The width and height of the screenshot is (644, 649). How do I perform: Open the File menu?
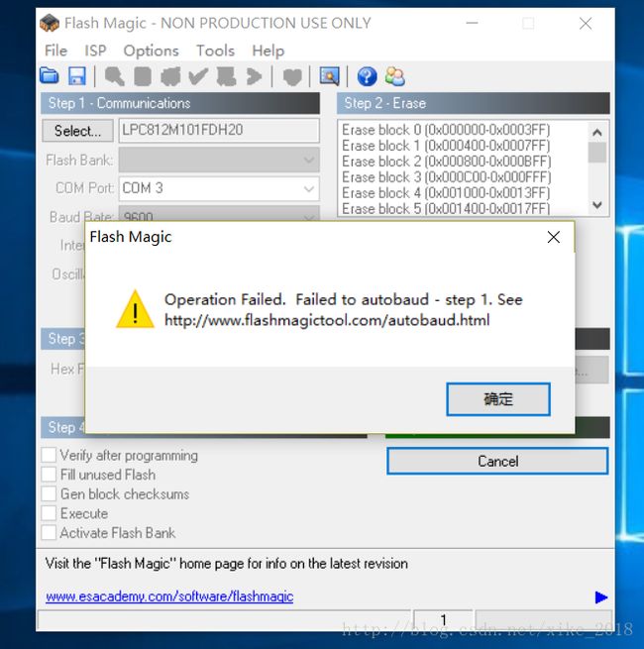point(55,51)
